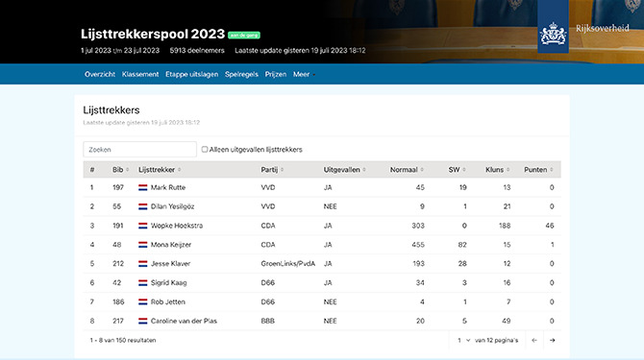Sort table by SW column

457,170
